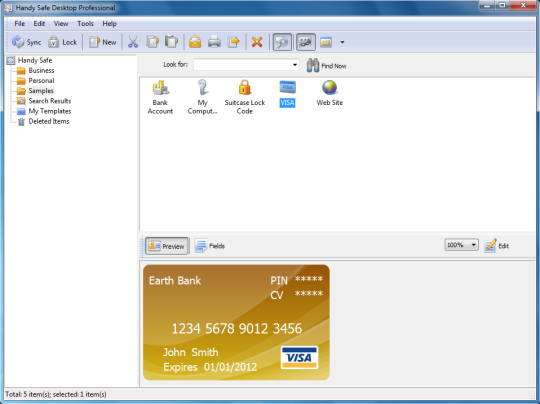Expand the Look for dropdown arrow
This screenshot has height=404, width=540.
pyautogui.click(x=295, y=65)
